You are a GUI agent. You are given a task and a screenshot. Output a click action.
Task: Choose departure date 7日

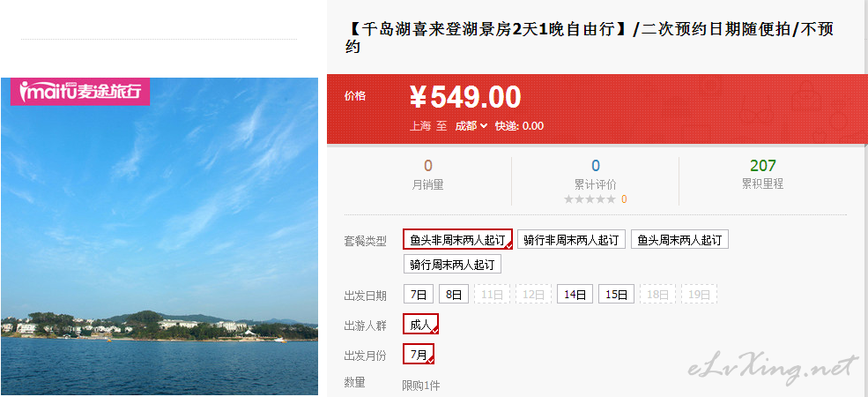[x=419, y=294]
